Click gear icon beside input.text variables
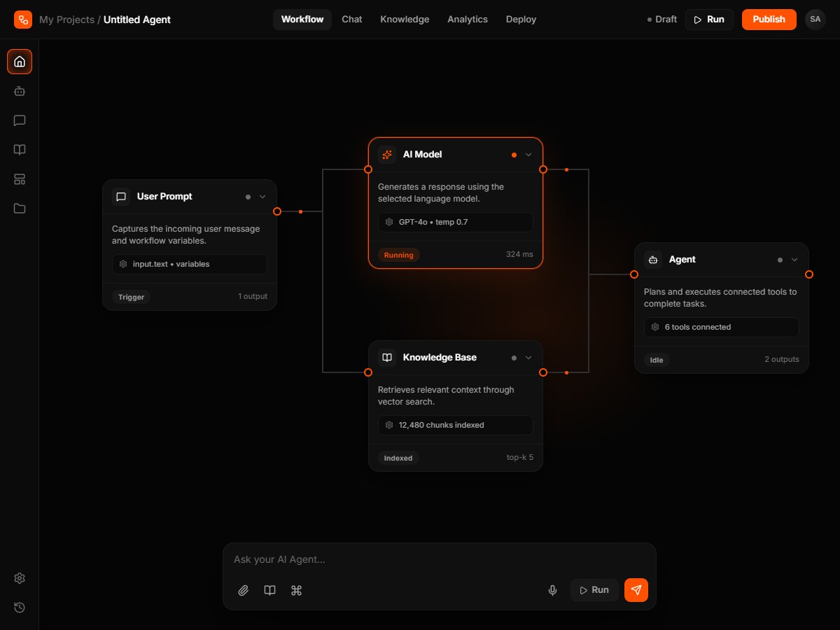The image size is (840, 630). pyautogui.click(x=123, y=264)
